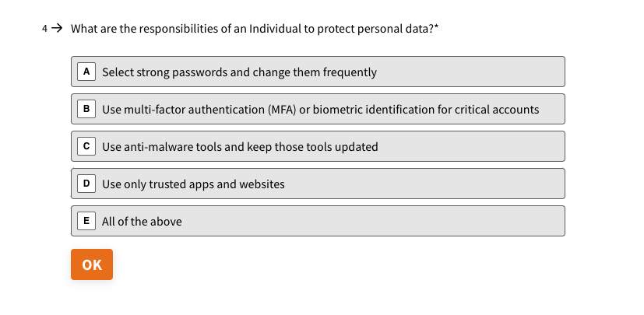Click the 'All of the above' text label
Screen dimensions: 644x315
(142, 222)
